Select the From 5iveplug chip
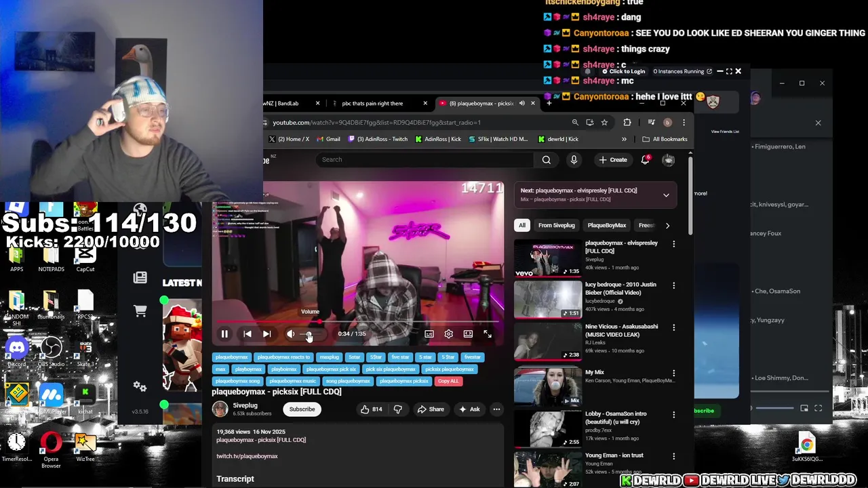The image size is (868, 488). [x=557, y=226]
